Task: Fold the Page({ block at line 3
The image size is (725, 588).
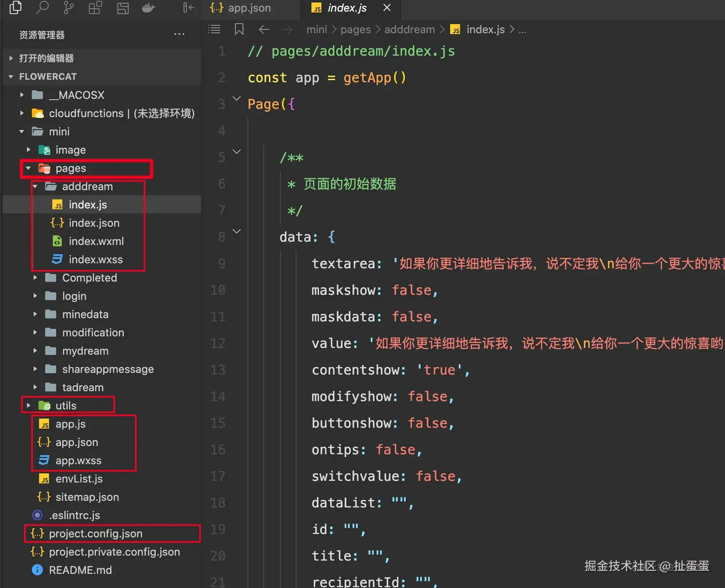Action: [x=236, y=99]
